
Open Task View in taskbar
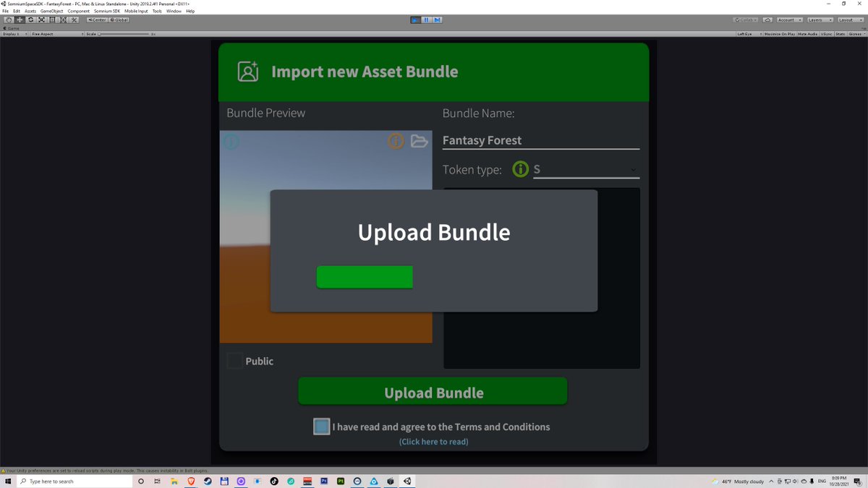click(x=157, y=481)
